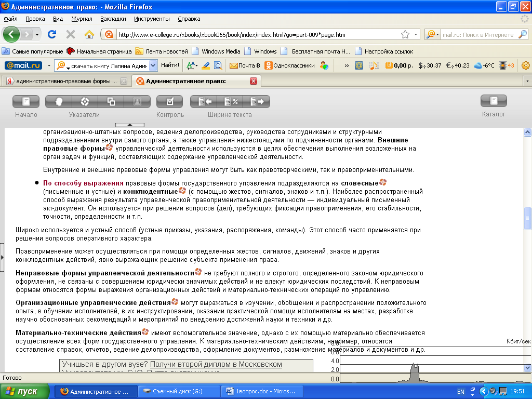The height and width of the screenshot is (399, 532).
Task: Open Настройка ссылок bookmark
Action: [384, 51]
